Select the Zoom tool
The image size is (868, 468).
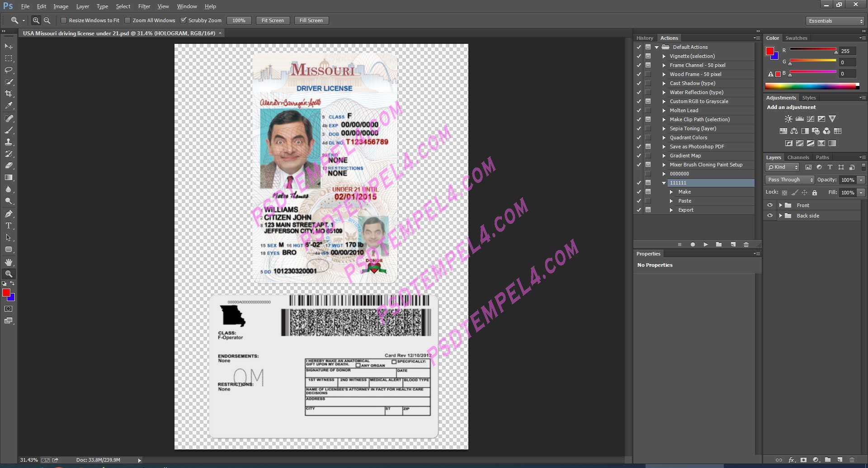tap(9, 274)
